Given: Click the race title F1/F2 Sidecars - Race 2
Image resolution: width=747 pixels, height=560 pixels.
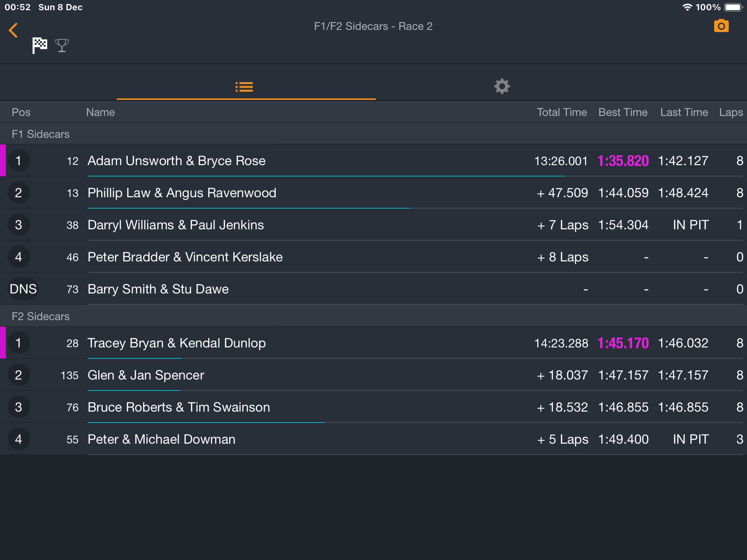Looking at the screenshot, I should click(x=373, y=26).
